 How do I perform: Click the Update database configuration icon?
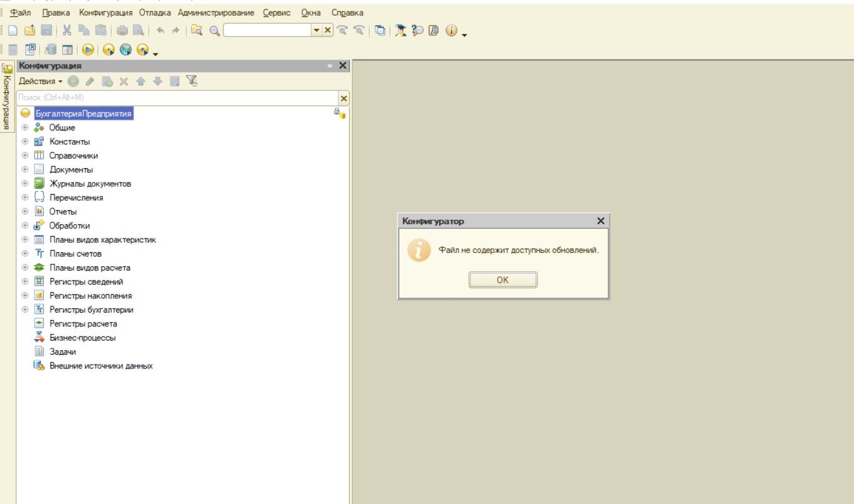[x=51, y=50]
